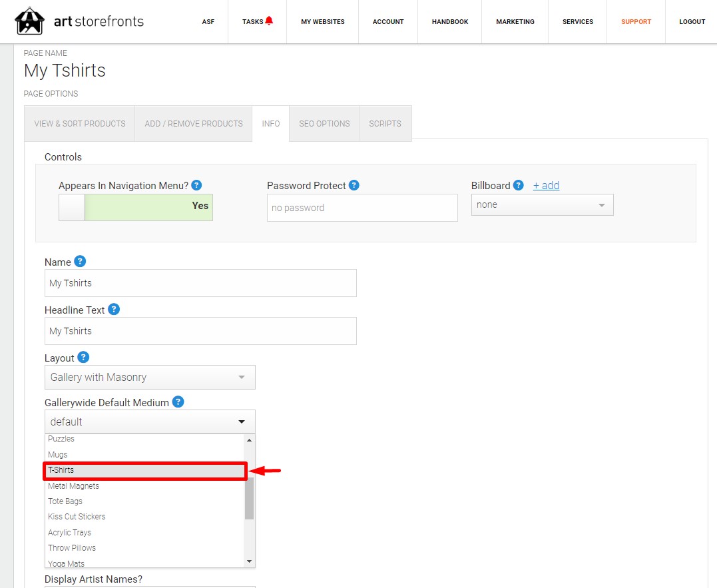Open the SEO Options tab
717x588 pixels.
(324, 123)
